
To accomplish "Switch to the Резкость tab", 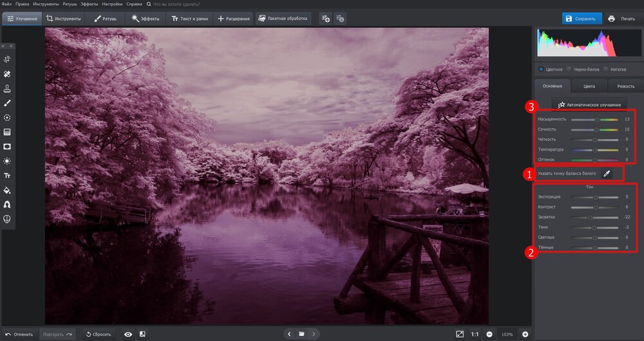I will point(625,86).
